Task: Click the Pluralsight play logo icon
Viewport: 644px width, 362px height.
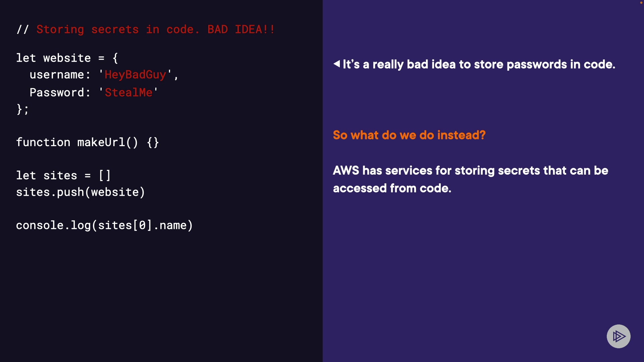Action: tap(619, 336)
